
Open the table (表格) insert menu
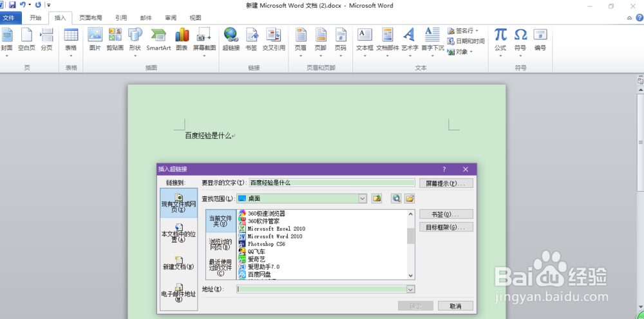pos(71,42)
